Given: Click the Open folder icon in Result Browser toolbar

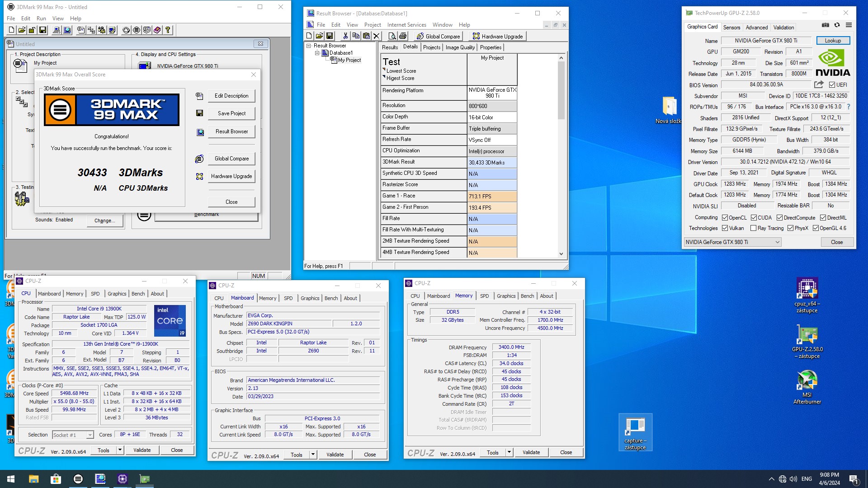Looking at the screenshot, I should (x=319, y=36).
